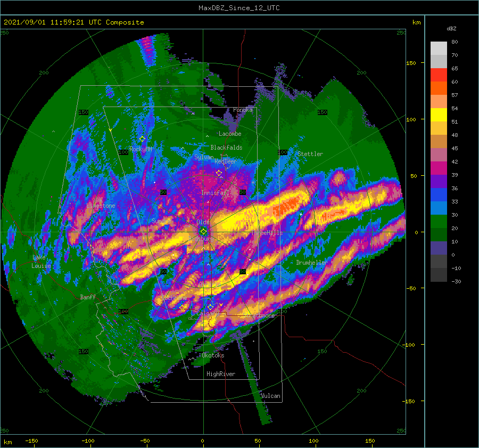The height and width of the screenshot is (448, 479).
Task: Click the Banff town label
Action: tap(88, 297)
